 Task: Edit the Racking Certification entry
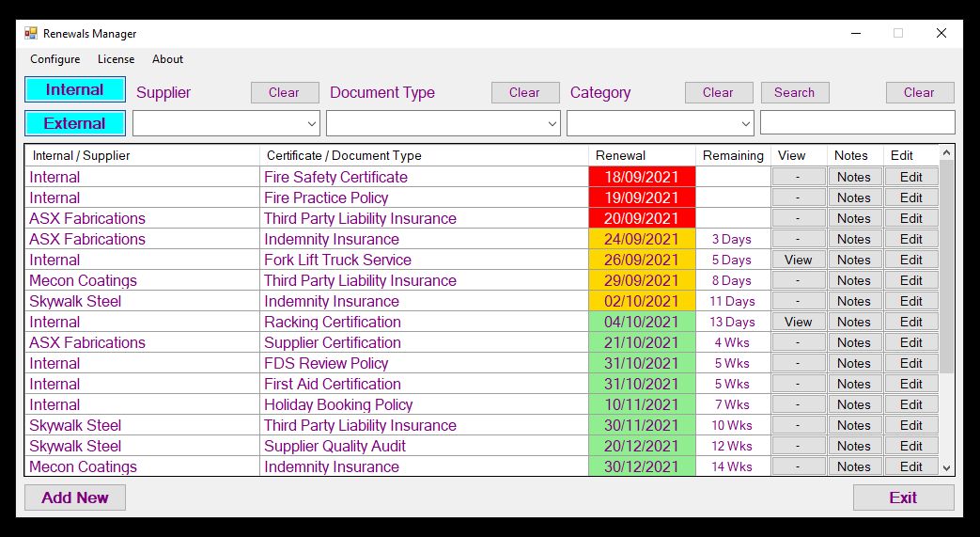tap(910, 322)
